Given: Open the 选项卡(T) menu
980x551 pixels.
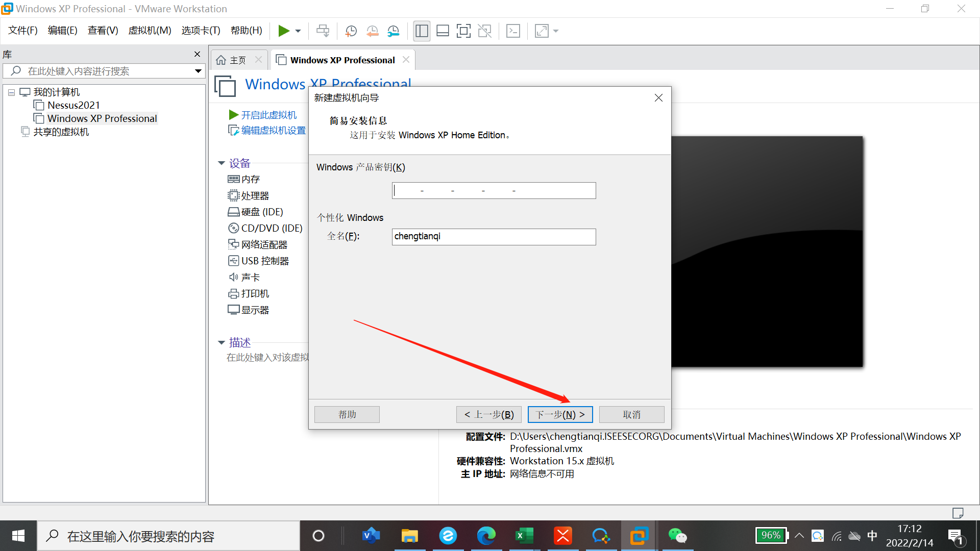Looking at the screenshot, I should 201,31.
